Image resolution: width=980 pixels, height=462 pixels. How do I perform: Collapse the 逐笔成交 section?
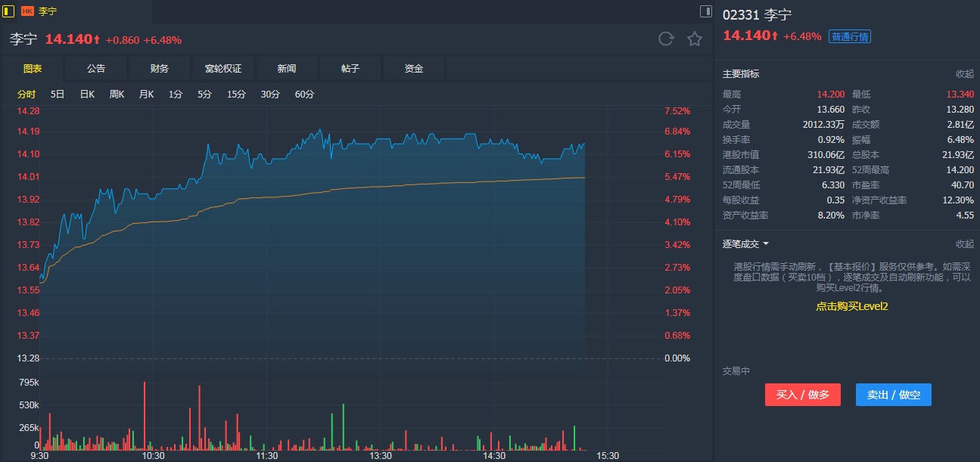pyautogui.click(x=964, y=244)
